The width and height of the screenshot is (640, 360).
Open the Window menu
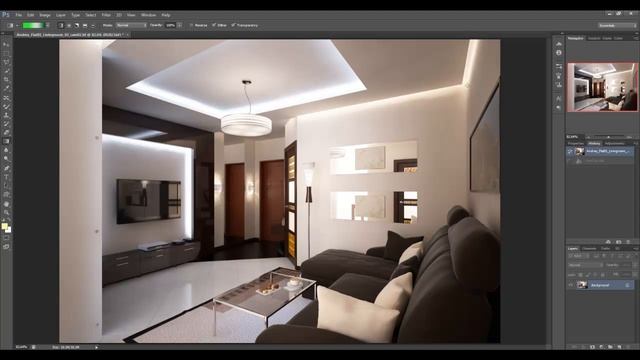pos(149,15)
